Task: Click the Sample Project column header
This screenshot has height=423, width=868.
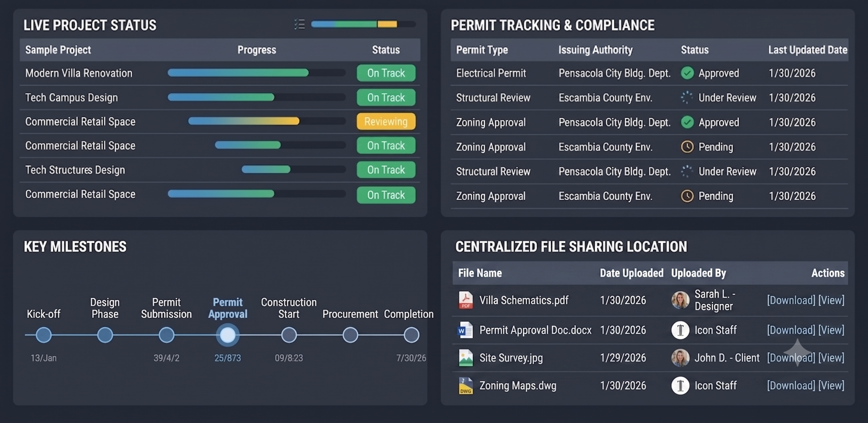Action: [x=58, y=50]
